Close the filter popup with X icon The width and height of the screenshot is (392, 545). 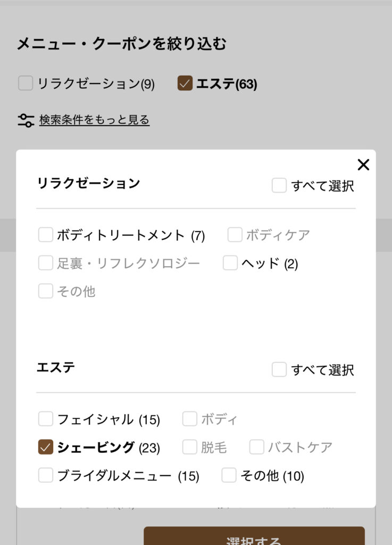click(x=363, y=165)
